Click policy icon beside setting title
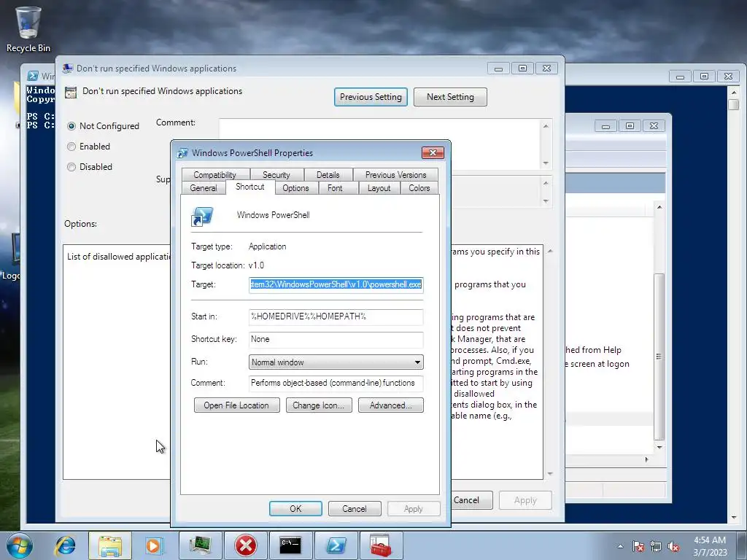747x560 pixels. point(71,92)
